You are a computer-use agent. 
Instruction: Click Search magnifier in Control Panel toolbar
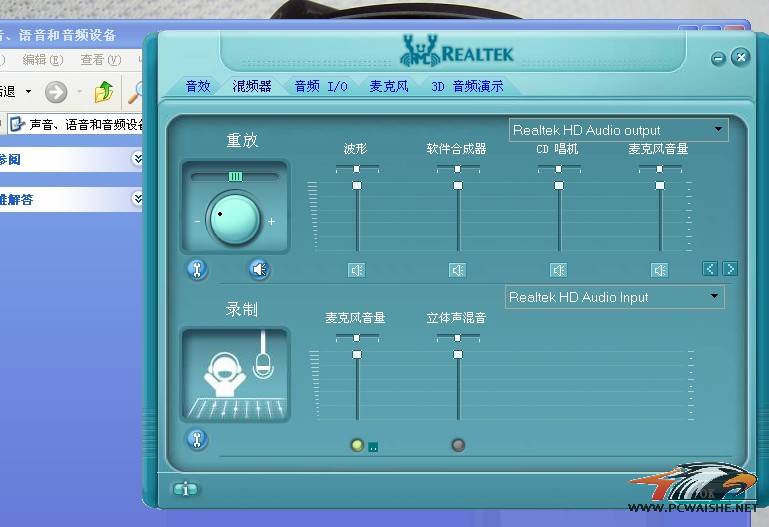135,92
